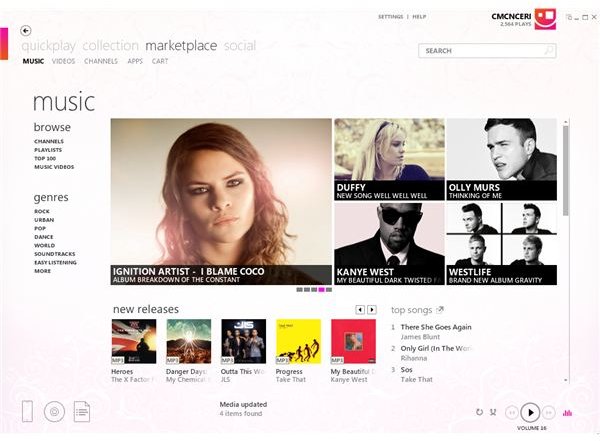
Task: Open the Videos sub-tab
Action: tap(64, 61)
